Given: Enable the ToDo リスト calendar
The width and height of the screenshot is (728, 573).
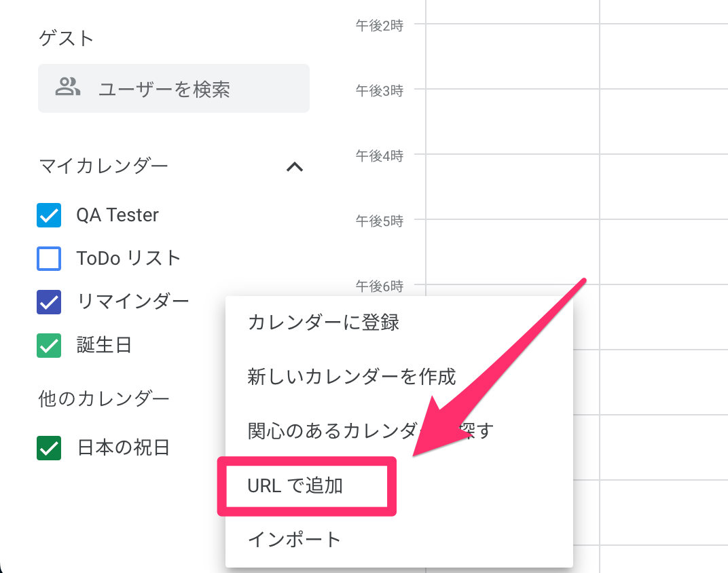Looking at the screenshot, I should tap(48, 259).
